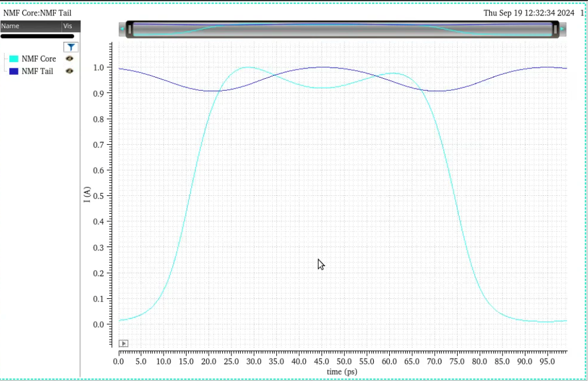The image size is (588, 381).
Task: Click the 95.0 tick label on time axis
Action: click(547, 361)
